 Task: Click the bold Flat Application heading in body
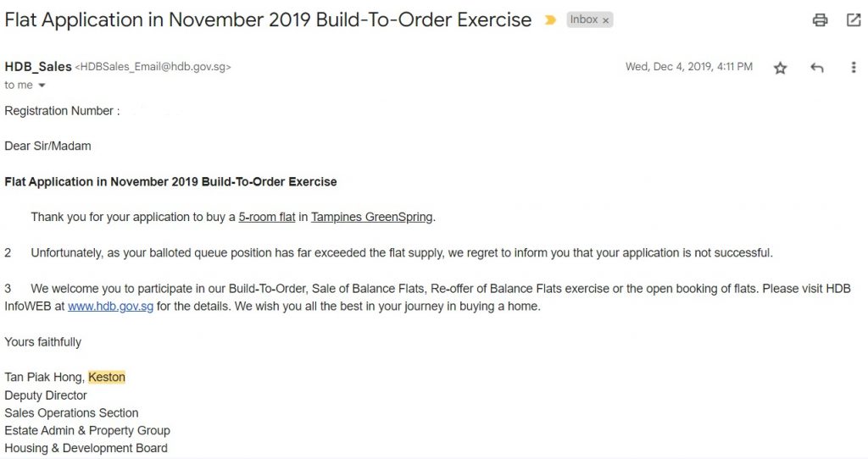pyautogui.click(x=170, y=182)
